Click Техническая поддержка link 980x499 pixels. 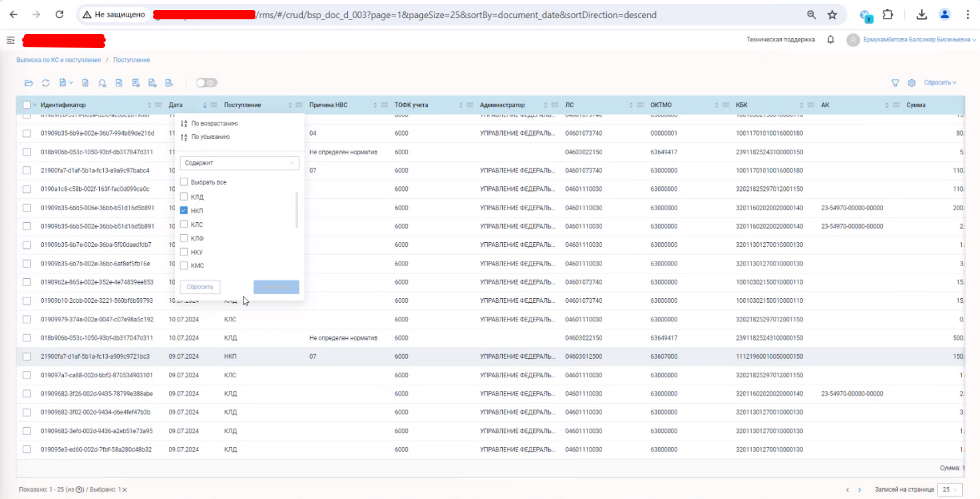(780, 40)
